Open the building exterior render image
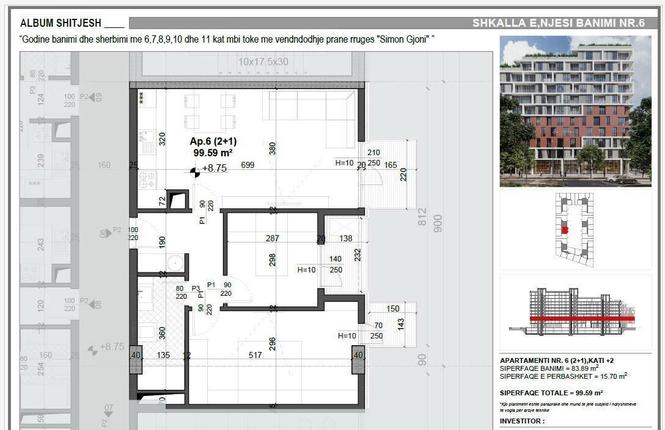This screenshot has width=665, height=430. pos(576,111)
